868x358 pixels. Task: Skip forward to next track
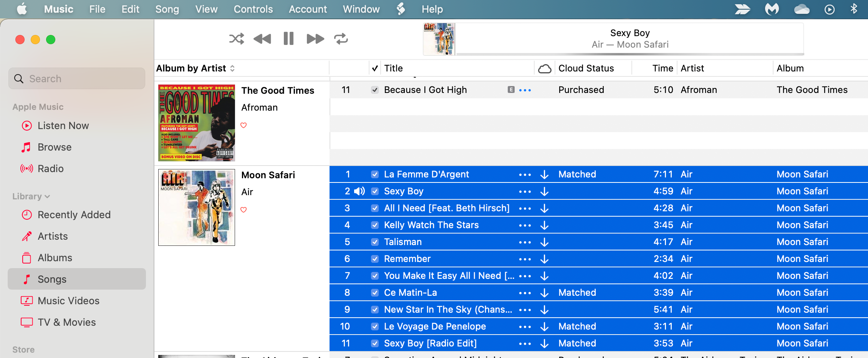(315, 39)
